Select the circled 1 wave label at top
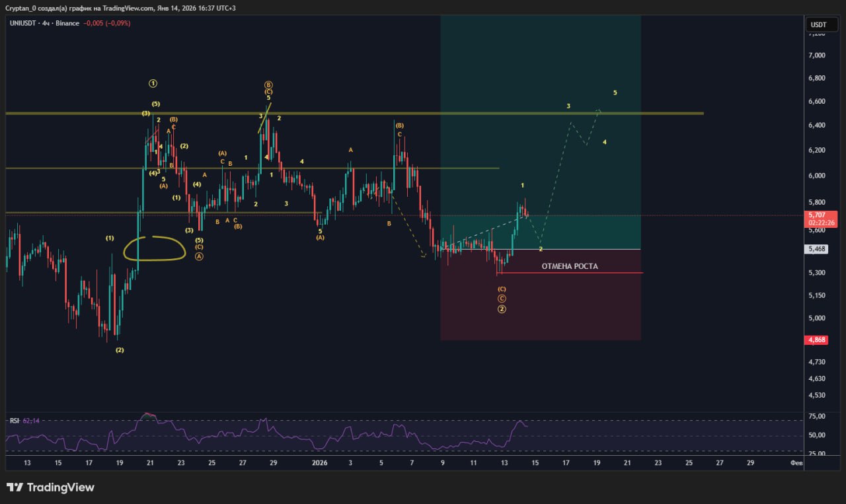Image resolution: width=846 pixels, height=504 pixels. [153, 84]
